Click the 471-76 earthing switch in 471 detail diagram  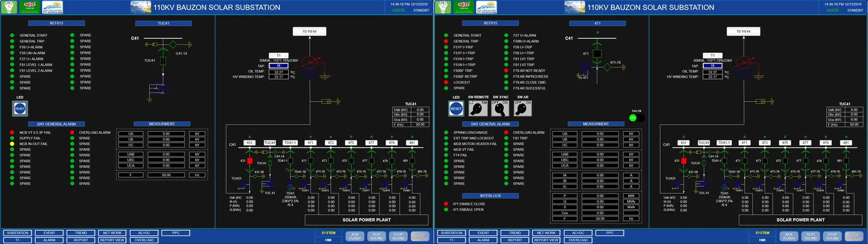pyautogui.click(x=607, y=67)
